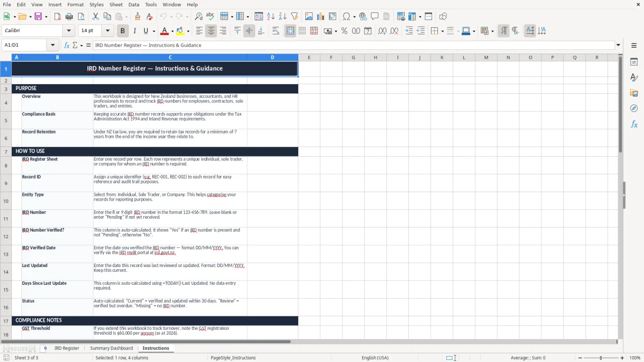Screen dimensions: 644x362
Task: Open a file with the folder icon
Action: tap(21, 17)
